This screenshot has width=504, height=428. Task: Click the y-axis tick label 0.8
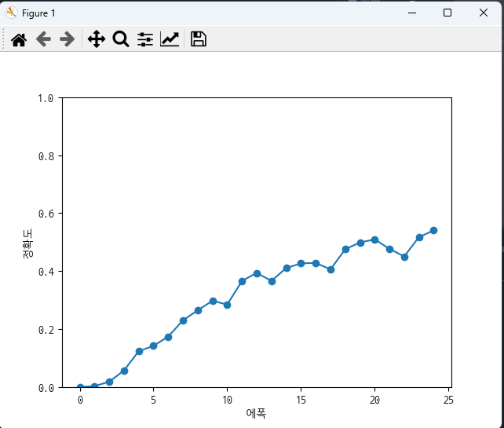pos(46,156)
